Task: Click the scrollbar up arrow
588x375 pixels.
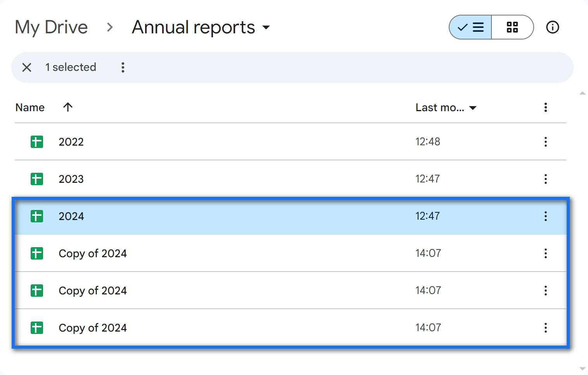Action: (x=582, y=93)
